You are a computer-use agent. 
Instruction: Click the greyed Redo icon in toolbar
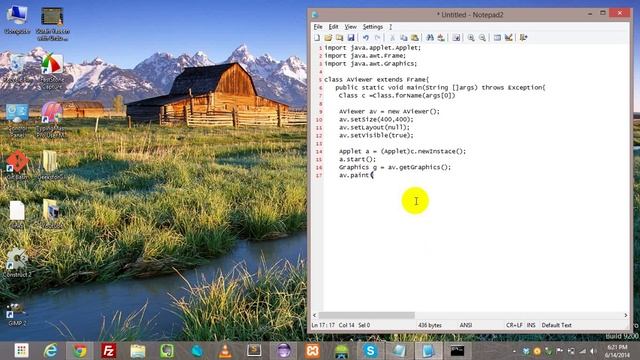click(x=377, y=38)
